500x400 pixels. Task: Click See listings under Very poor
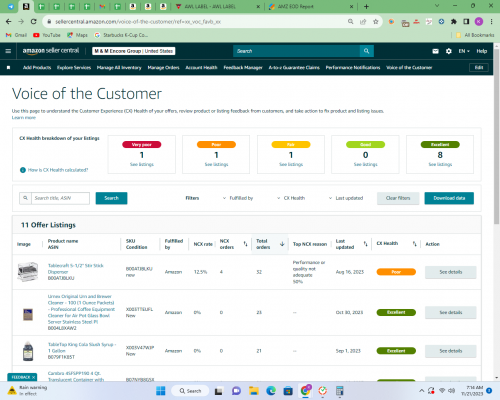[x=142, y=164]
